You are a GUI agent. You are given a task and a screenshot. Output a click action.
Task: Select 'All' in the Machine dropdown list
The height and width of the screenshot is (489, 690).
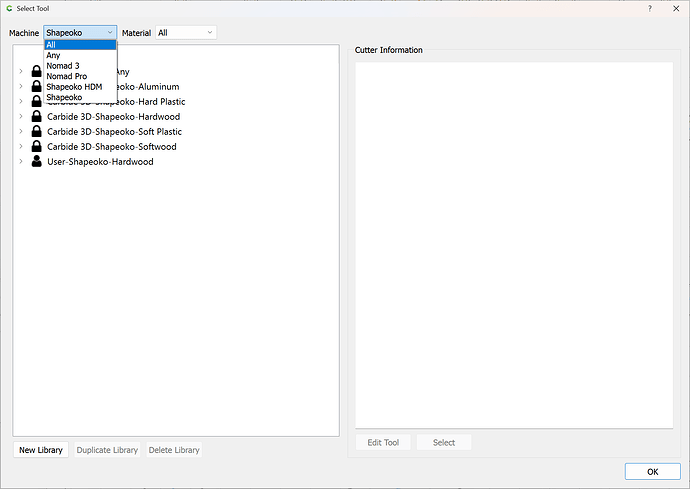click(x=81, y=45)
